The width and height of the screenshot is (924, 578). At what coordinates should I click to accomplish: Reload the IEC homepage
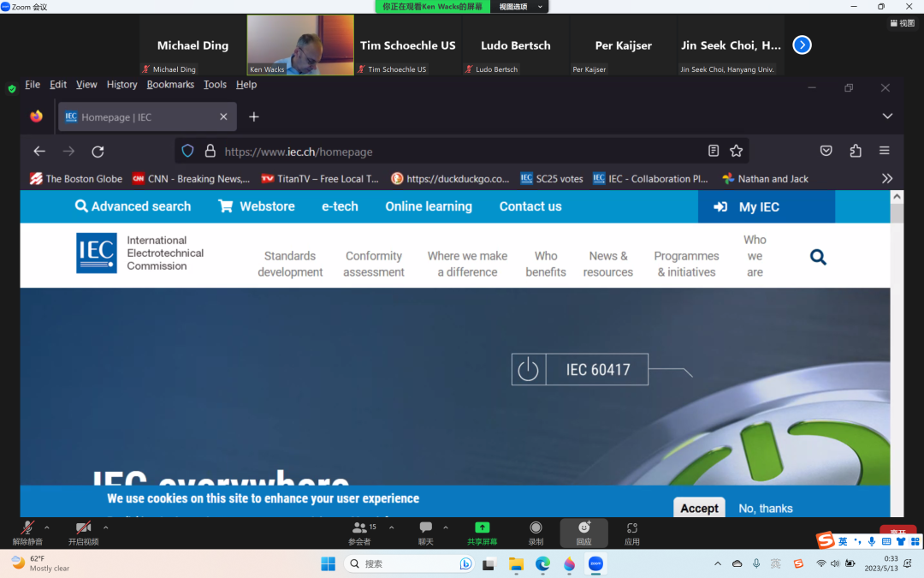(98, 152)
